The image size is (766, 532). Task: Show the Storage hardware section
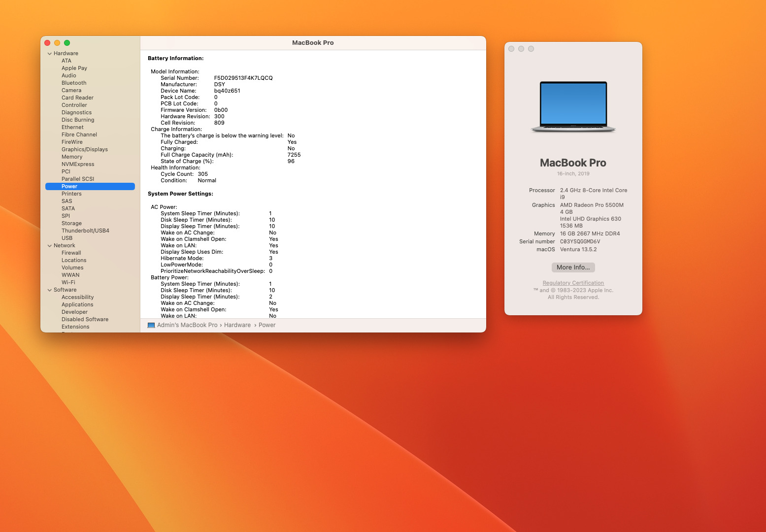(71, 224)
